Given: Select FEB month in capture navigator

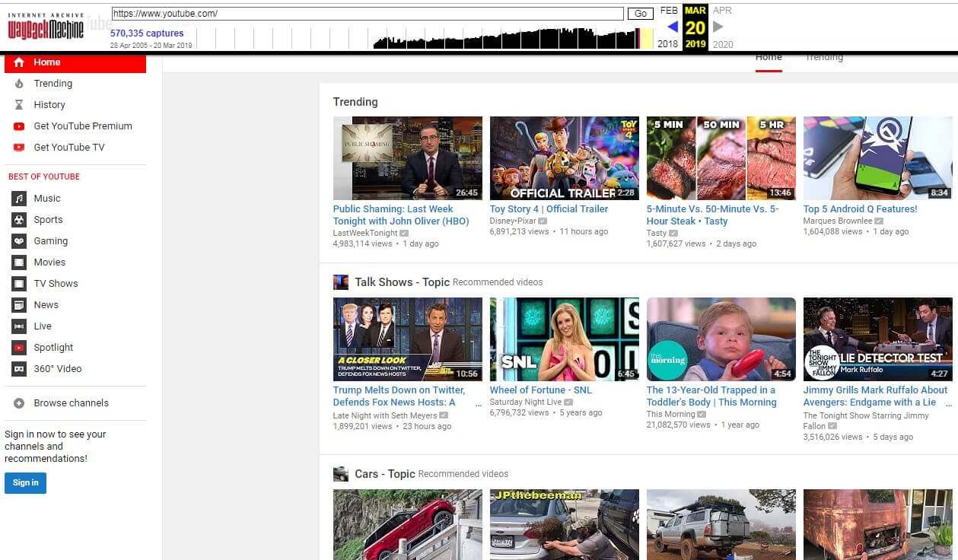Looking at the screenshot, I should click(669, 11).
